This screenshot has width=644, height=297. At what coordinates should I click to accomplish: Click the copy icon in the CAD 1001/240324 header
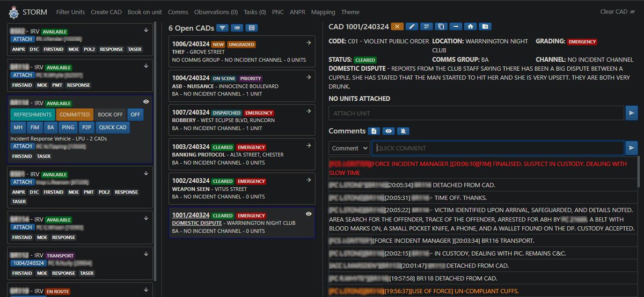(x=441, y=26)
